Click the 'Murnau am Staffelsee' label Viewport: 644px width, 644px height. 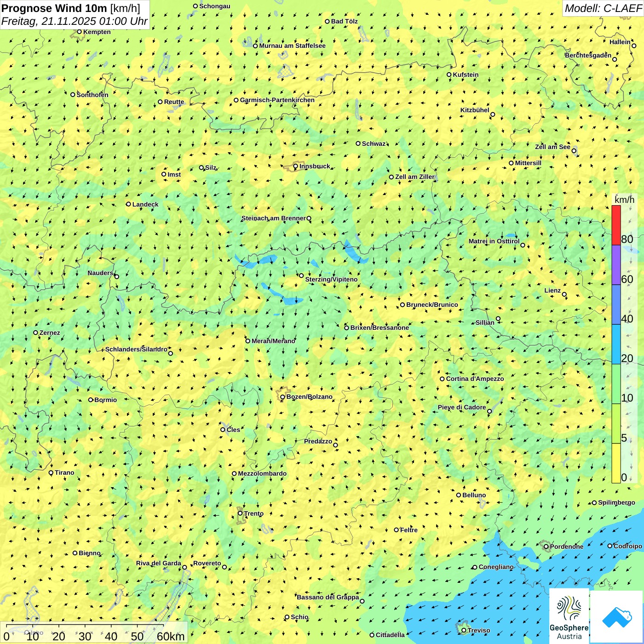tap(292, 46)
